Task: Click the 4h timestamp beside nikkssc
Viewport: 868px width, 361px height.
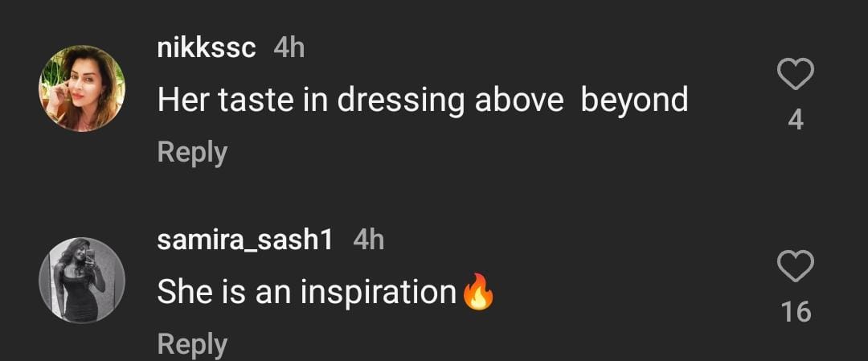Action: pos(289,48)
